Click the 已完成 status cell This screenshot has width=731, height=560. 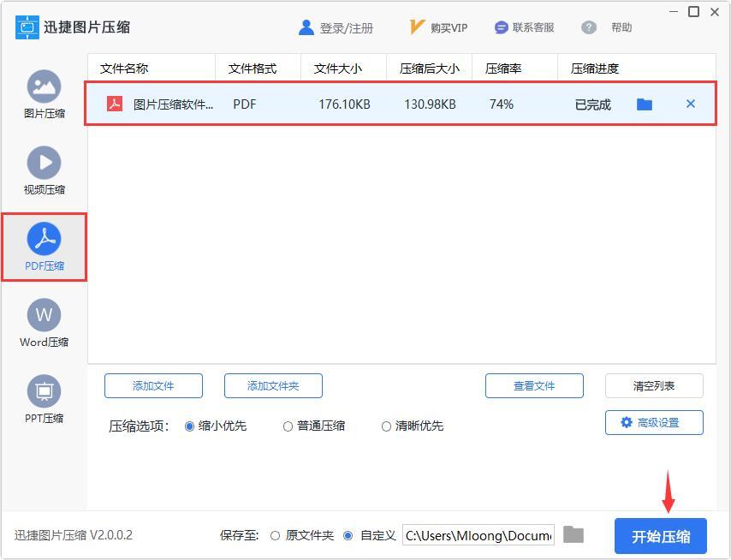(592, 104)
